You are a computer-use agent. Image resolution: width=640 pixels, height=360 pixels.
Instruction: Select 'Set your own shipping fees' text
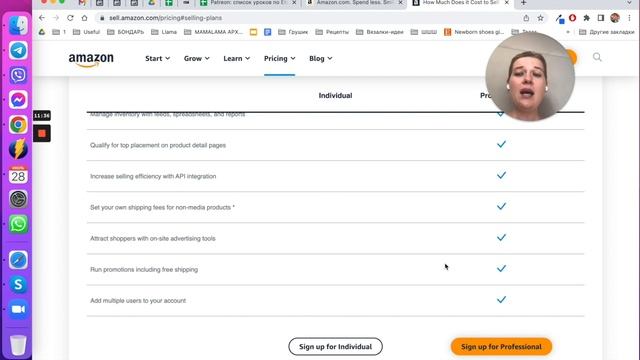tap(162, 207)
